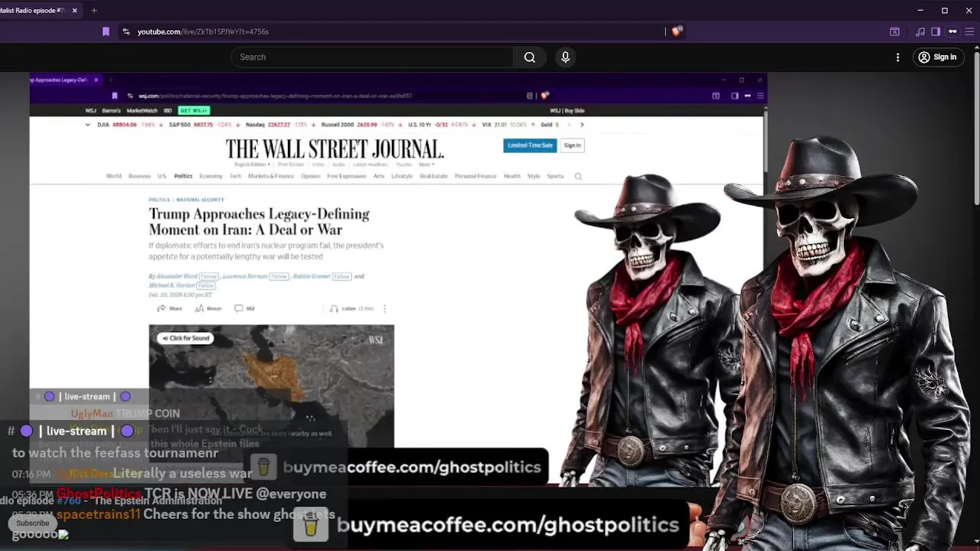Open a new browser tab with plus icon
The image size is (980, 551).
(93, 11)
